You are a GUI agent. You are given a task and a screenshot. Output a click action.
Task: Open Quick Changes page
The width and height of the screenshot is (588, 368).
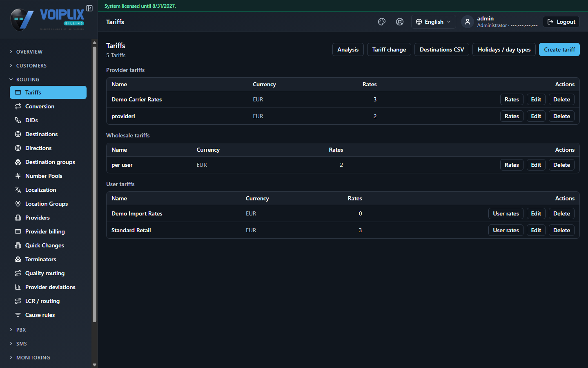48,245
